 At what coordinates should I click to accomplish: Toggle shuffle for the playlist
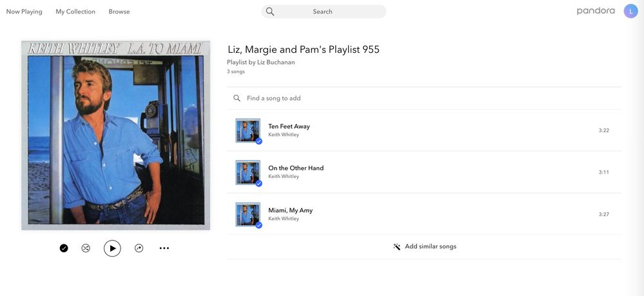coord(86,248)
